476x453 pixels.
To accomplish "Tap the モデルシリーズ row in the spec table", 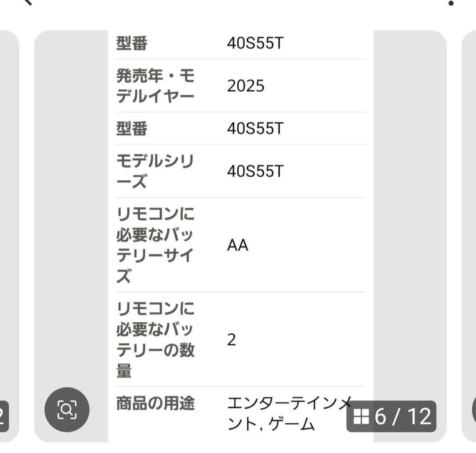I will point(155,170).
